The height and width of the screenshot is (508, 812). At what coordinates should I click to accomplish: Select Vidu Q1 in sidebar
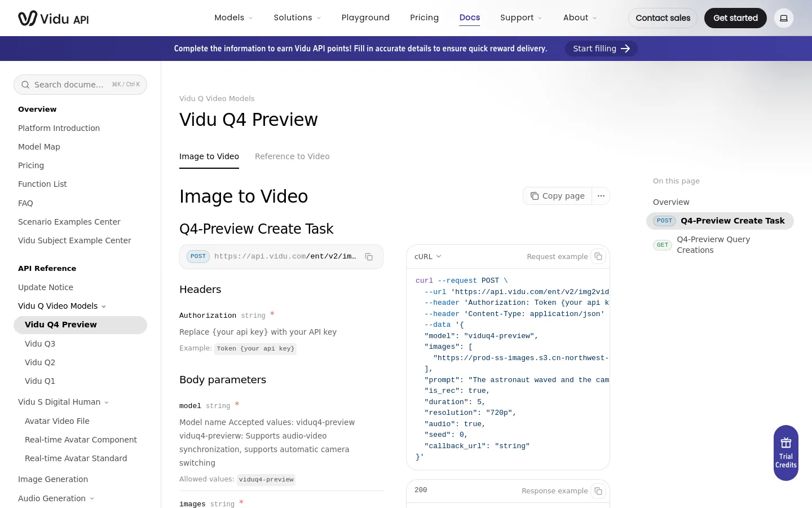pos(40,381)
